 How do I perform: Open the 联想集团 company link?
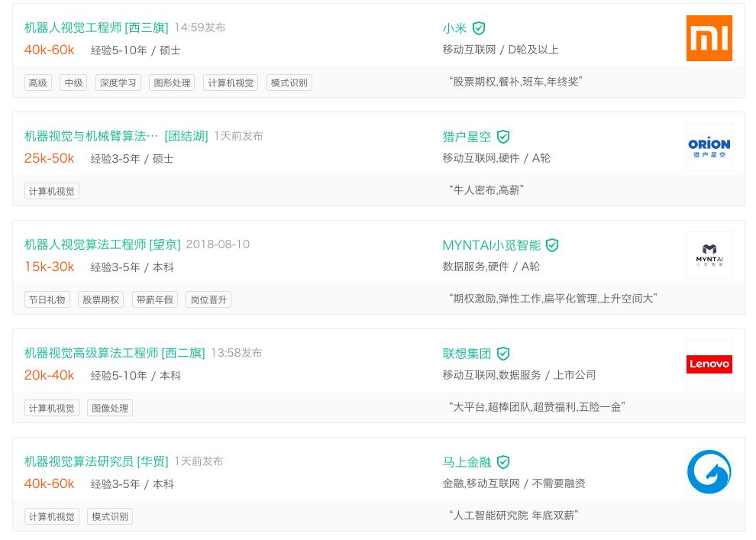(467, 354)
